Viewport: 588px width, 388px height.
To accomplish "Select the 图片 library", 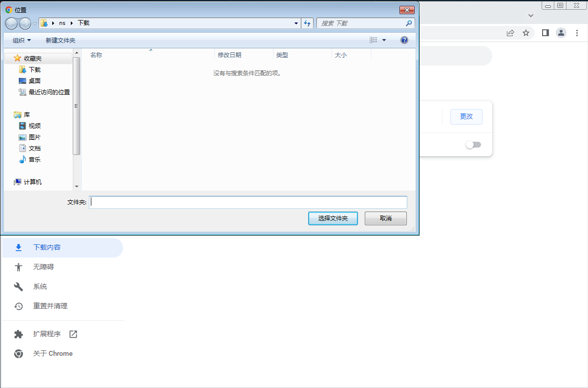I will (x=35, y=137).
